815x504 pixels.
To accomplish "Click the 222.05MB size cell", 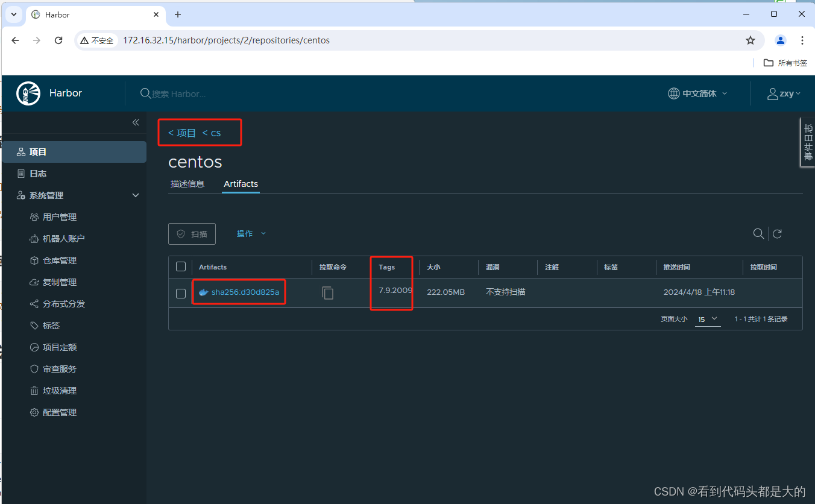I will coord(445,292).
